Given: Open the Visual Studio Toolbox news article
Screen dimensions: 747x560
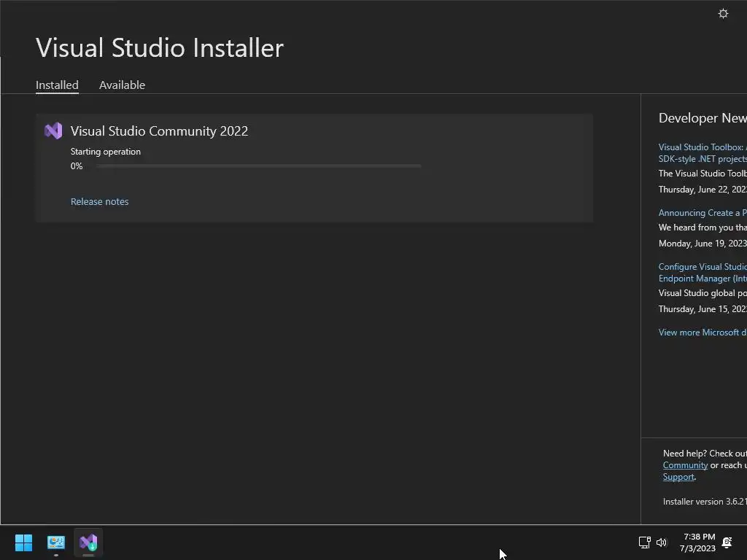Looking at the screenshot, I should click(702, 152).
